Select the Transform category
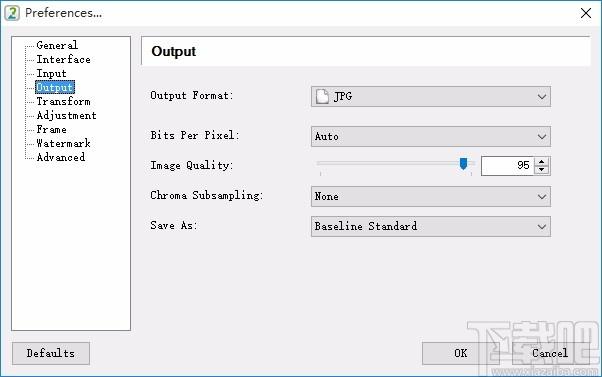 (63, 101)
